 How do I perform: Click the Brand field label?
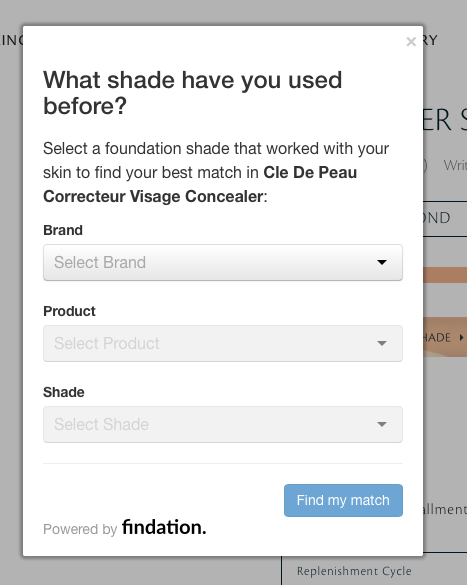point(63,230)
